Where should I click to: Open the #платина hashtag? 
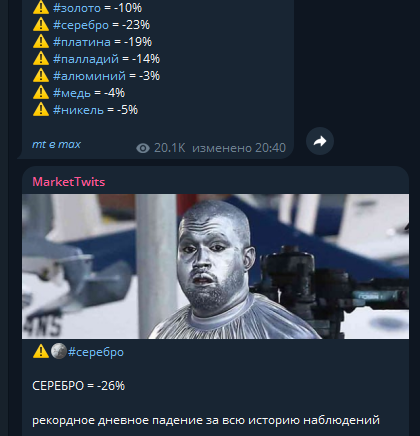[x=82, y=42]
